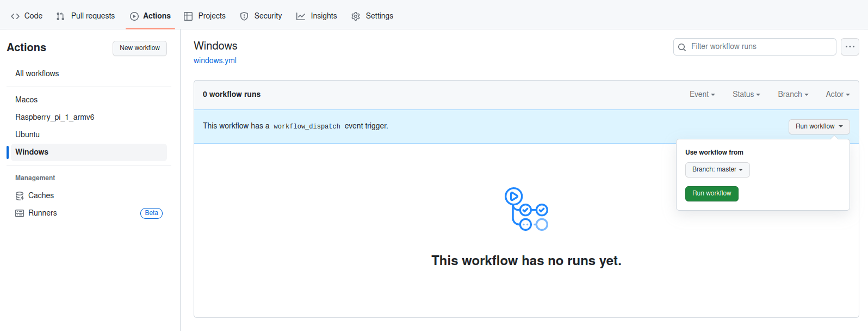Click the Runners server icon
This screenshot has width=868, height=331.
pyautogui.click(x=20, y=213)
